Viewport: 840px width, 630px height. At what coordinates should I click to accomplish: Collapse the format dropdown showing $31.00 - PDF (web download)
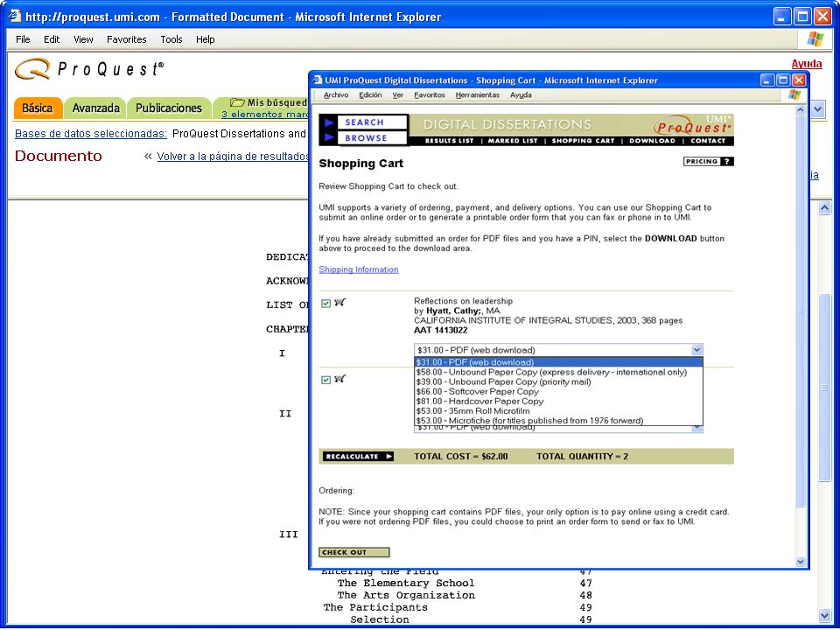(696, 350)
